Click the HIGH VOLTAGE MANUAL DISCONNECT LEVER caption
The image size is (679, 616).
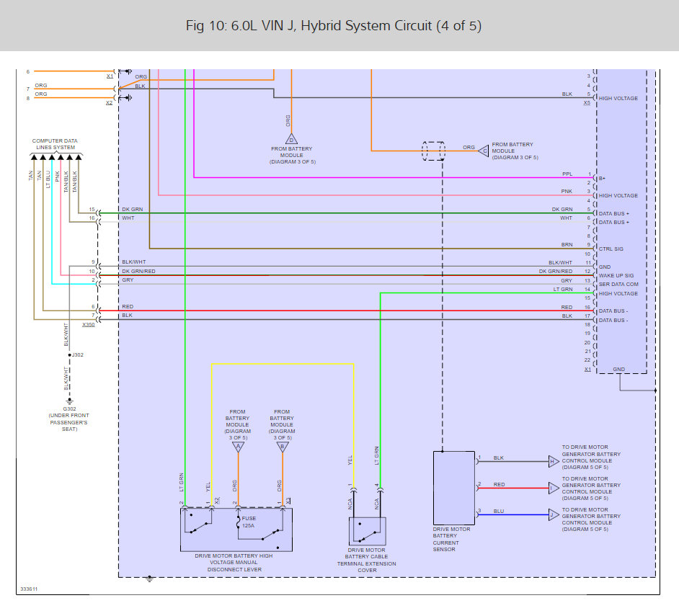[234, 563]
